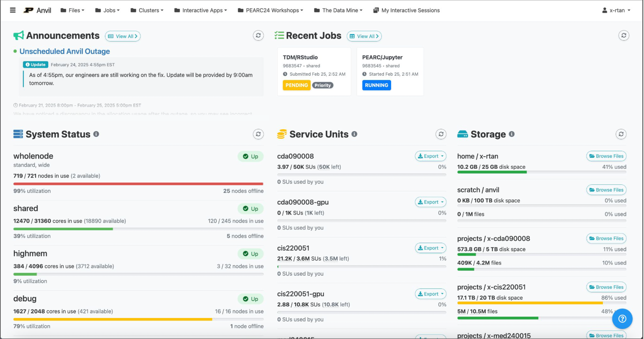
Task: Click "3.5M left" under cis220051
Action: [x=336, y=258]
